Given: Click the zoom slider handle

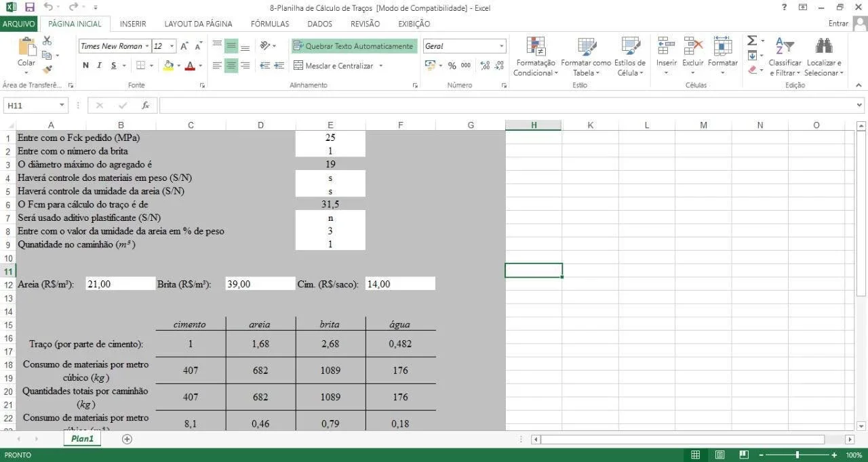Looking at the screenshot, I should point(797,455).
